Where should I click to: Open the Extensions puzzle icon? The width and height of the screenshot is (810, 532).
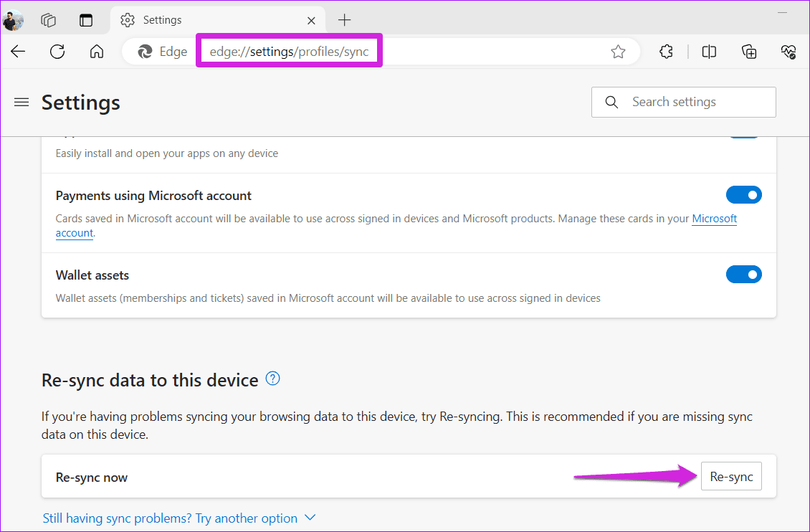[x=666, y=51]
